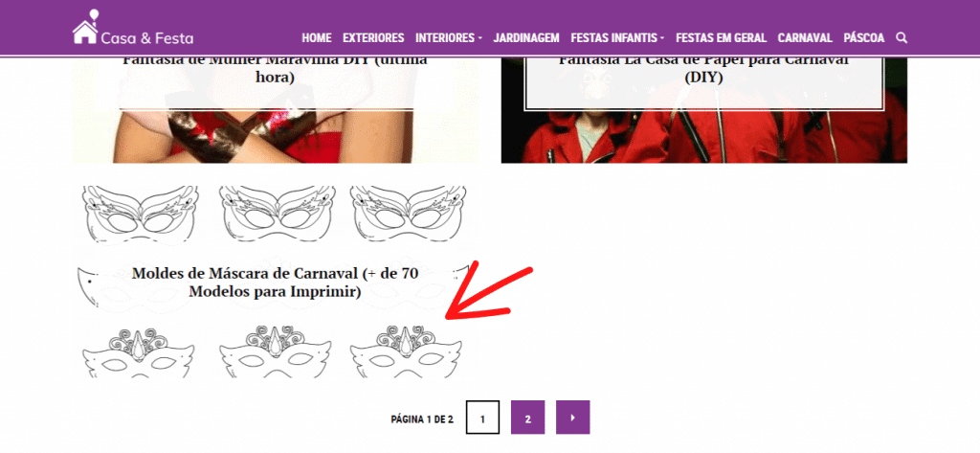Viewport: 980px width, 453px height.
Task: Open Fantasia La Casa de Papel article
Action: coord(703,69)
